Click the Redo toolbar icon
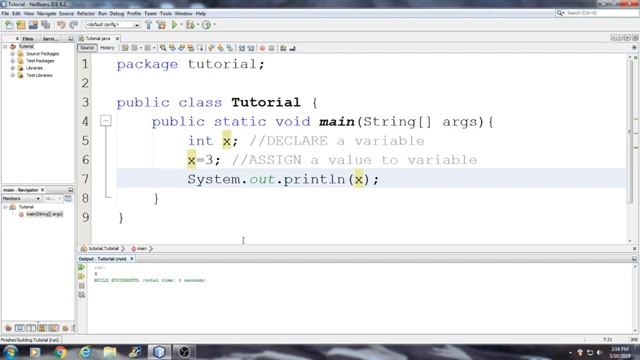 pos(73,25)
